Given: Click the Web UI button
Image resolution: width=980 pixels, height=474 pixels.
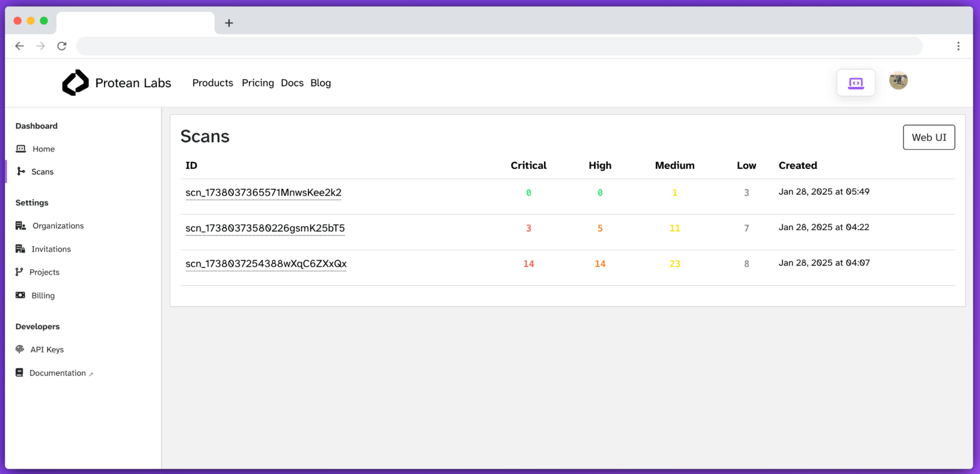Looking at the screenshot, I should pyautogui.click(x=929, y=137).
